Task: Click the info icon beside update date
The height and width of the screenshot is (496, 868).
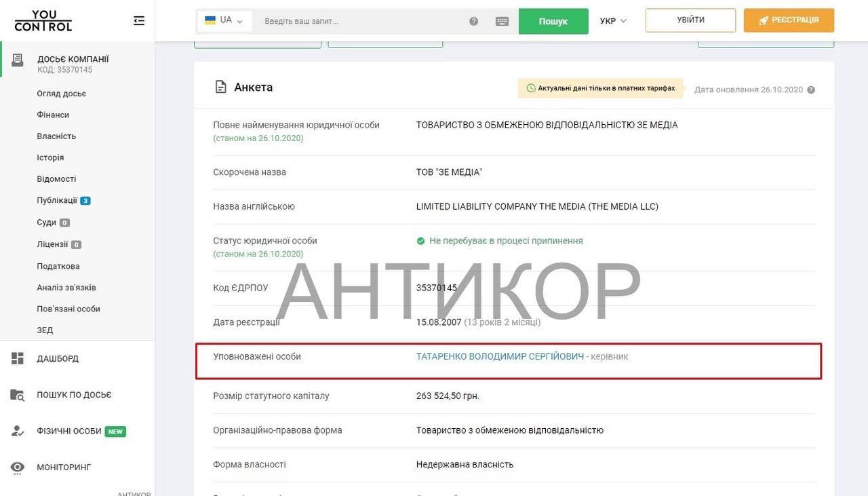Action: pyautogui.click(x=811, y=90)
